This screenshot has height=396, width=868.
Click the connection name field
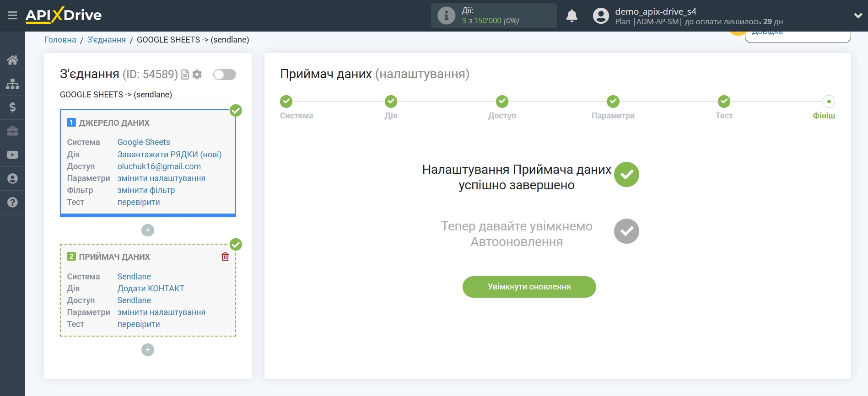tap(148, 95)
